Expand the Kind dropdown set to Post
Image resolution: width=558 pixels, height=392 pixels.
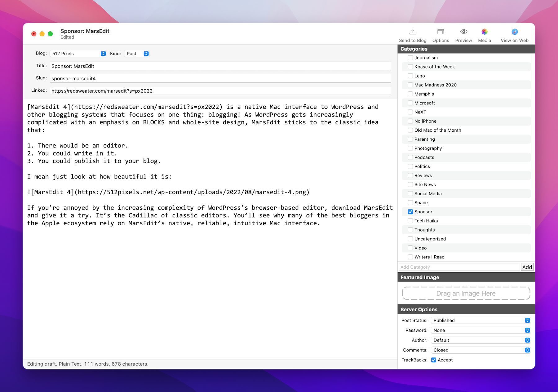click(x=137, y=54)
